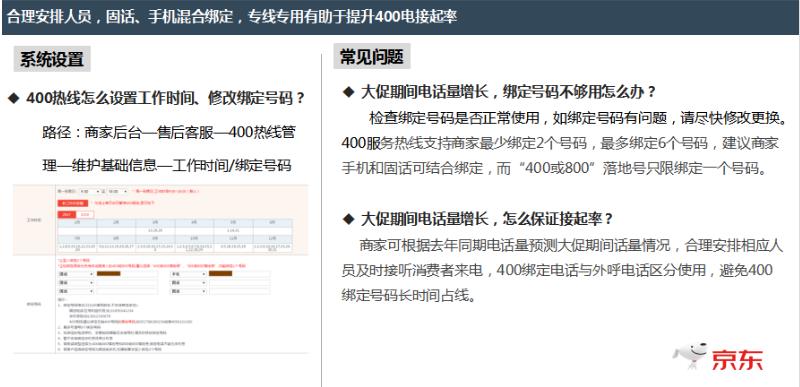Screen dimensions: 800x387
Task: Click the red button above the calendar tabs
Action: [72, 203]
